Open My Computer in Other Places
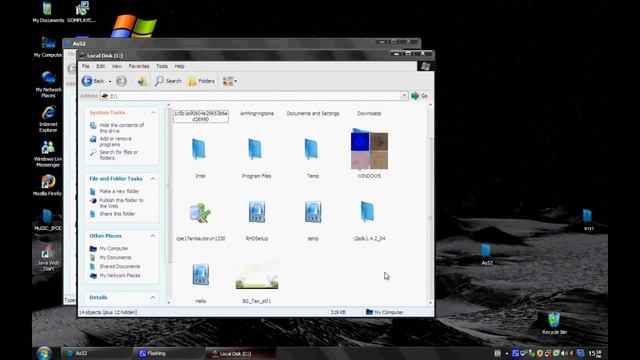 point(114,248)
